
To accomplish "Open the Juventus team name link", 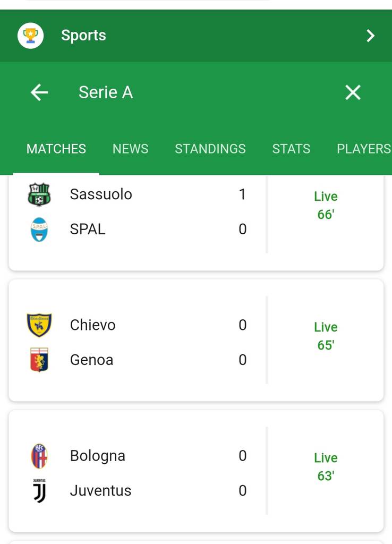I will tap(100, 491).
